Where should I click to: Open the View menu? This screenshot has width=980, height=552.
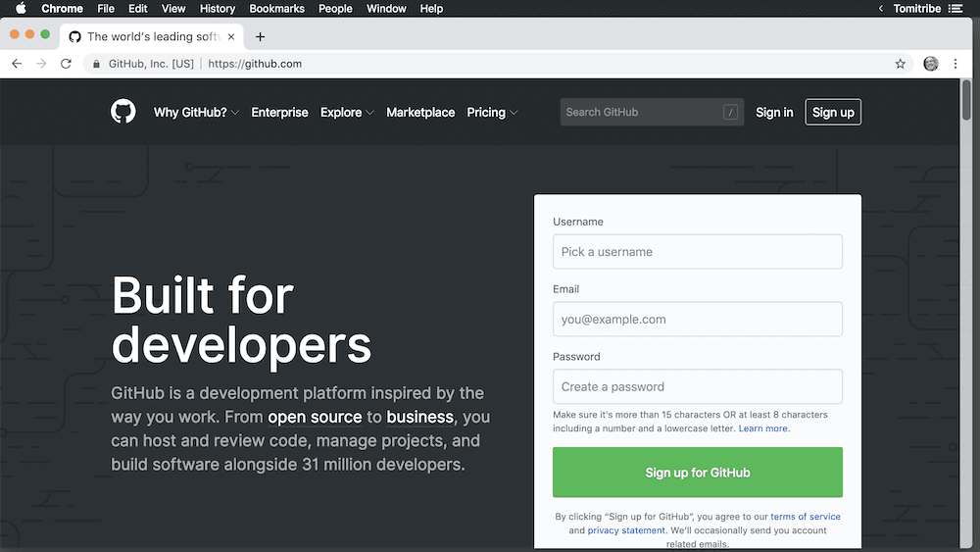pos(173,8)
